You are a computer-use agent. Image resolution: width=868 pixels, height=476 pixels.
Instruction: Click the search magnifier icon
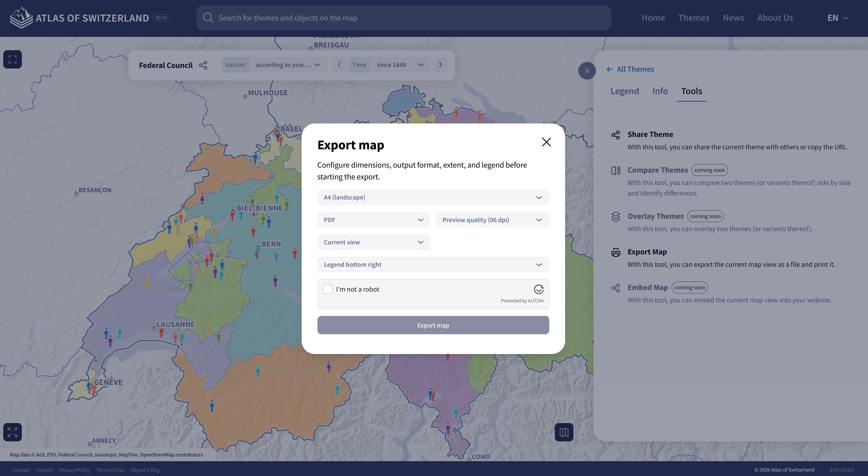click(x=208, y=18)
